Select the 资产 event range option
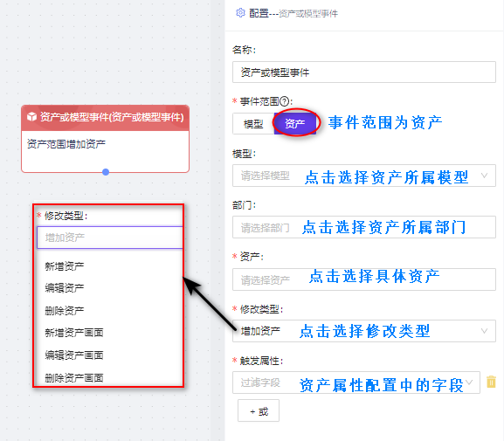The width and height of the screenshot is (504, 441). click(294, 123)
